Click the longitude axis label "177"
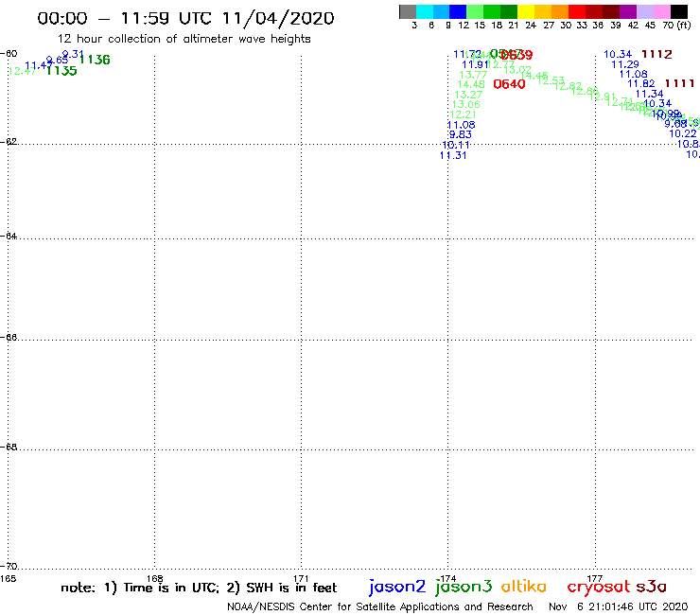 tap(595, 579)
